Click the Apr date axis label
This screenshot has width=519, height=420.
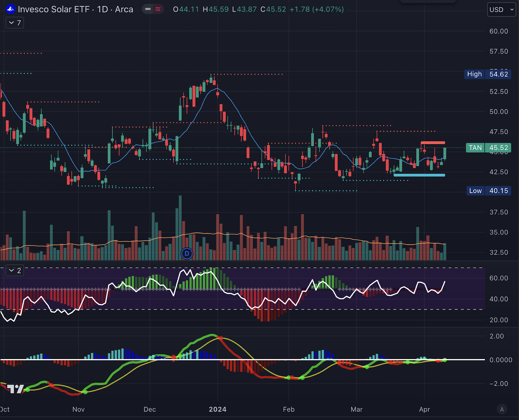point(425,409)
